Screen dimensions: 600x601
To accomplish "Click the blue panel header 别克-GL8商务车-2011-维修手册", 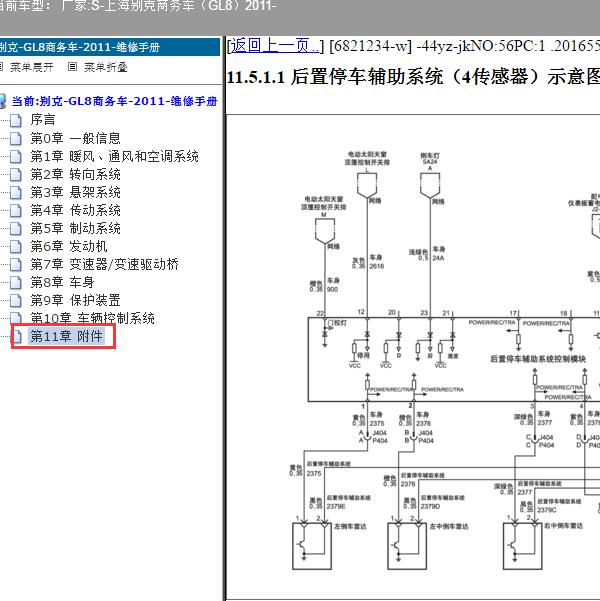I will tap(109, 47).
